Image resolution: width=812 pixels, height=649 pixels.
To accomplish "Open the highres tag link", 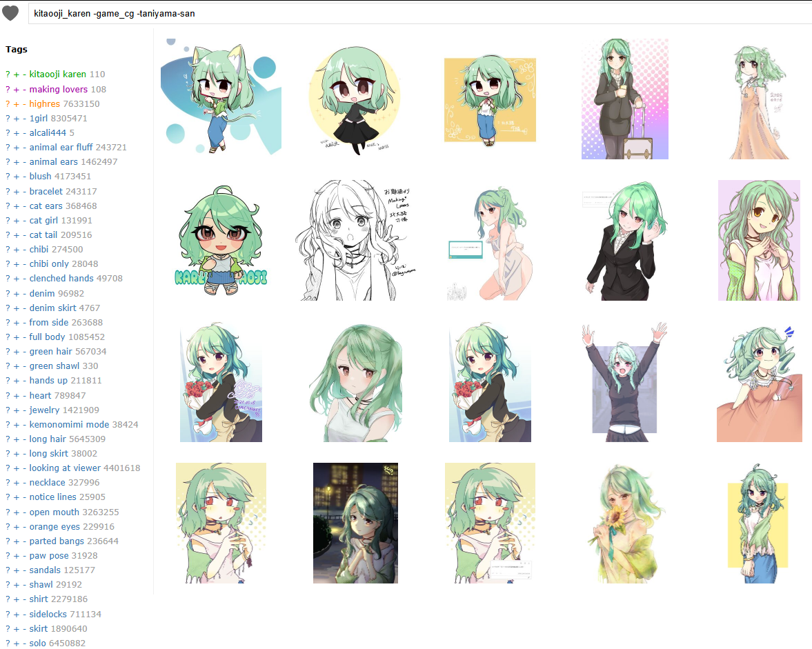I will pos(45,103).
